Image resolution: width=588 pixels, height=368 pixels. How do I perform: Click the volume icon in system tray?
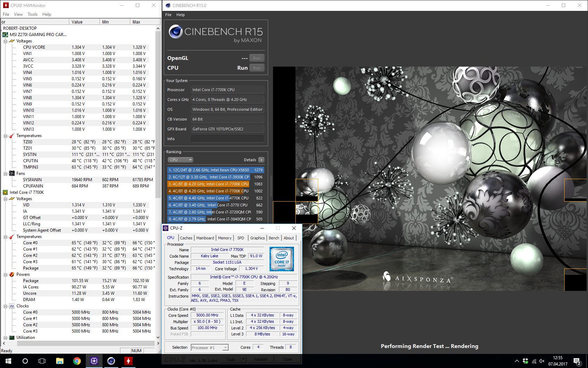click(542, 361)
